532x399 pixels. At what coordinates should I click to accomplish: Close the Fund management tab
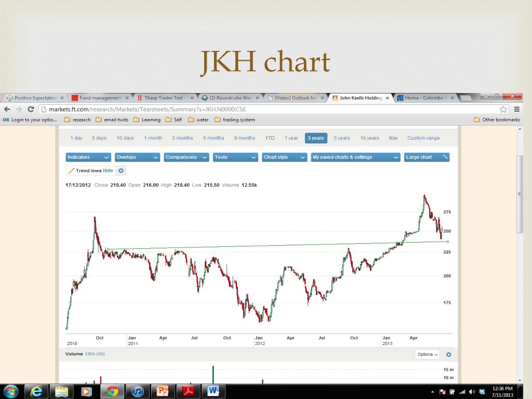click(127, 98)
